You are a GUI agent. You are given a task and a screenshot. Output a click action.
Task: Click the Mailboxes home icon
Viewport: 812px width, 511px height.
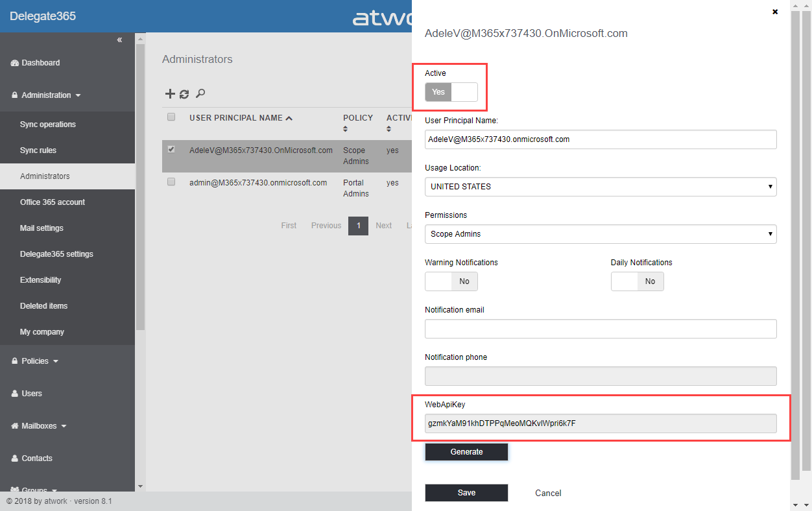[x=15, y=426]
